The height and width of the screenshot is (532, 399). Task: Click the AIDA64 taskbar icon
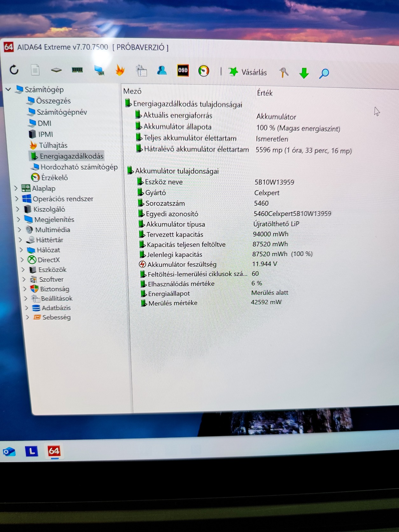click(x=54, y=451)
